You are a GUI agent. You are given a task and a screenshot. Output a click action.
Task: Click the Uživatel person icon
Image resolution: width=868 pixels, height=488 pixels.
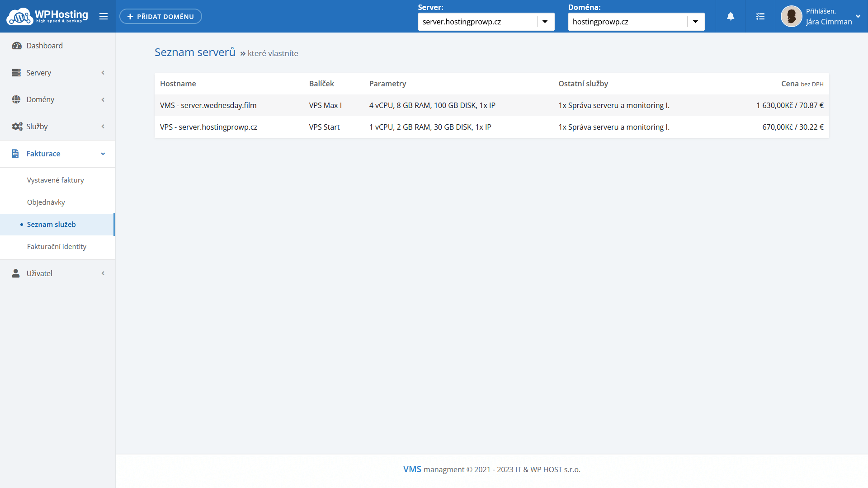[16, 273]
